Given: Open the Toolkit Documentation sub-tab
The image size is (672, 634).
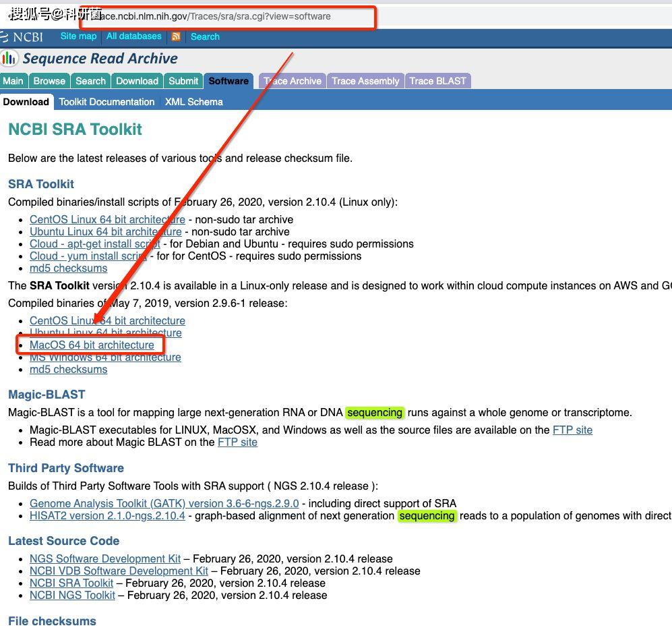Looking at the screenshot, I should coord(106,102).
